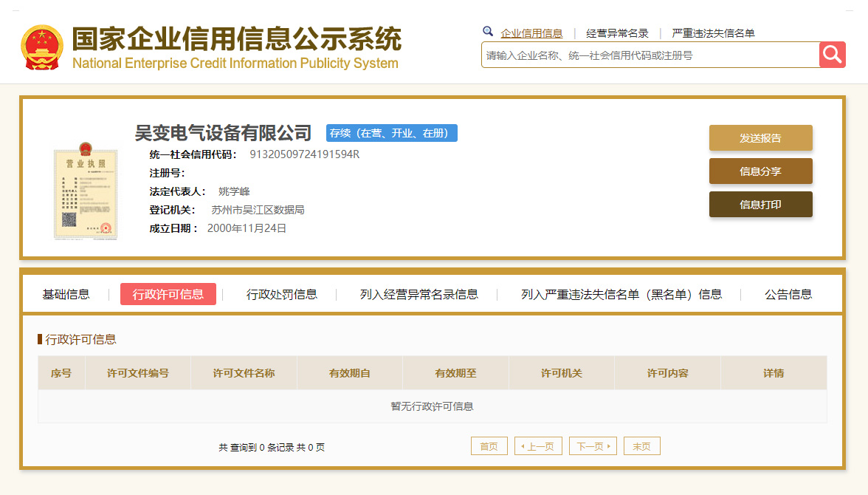Click the 有效期自 column header
868x495 pixels.
pyautogui.click(x=350, y=373)
